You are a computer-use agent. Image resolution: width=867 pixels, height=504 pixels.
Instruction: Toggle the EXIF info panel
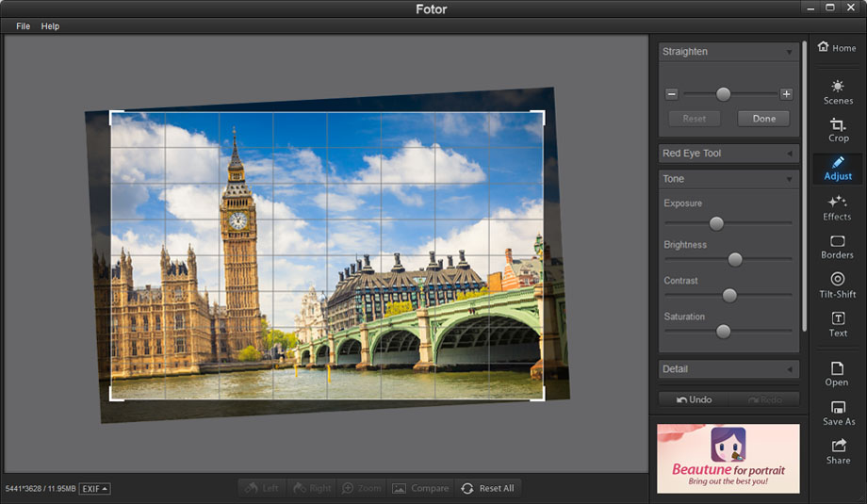(94, 488)
